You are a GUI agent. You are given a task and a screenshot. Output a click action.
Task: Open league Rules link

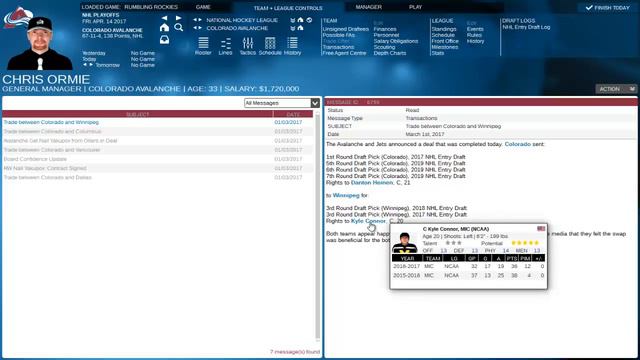tap(474, 35)
